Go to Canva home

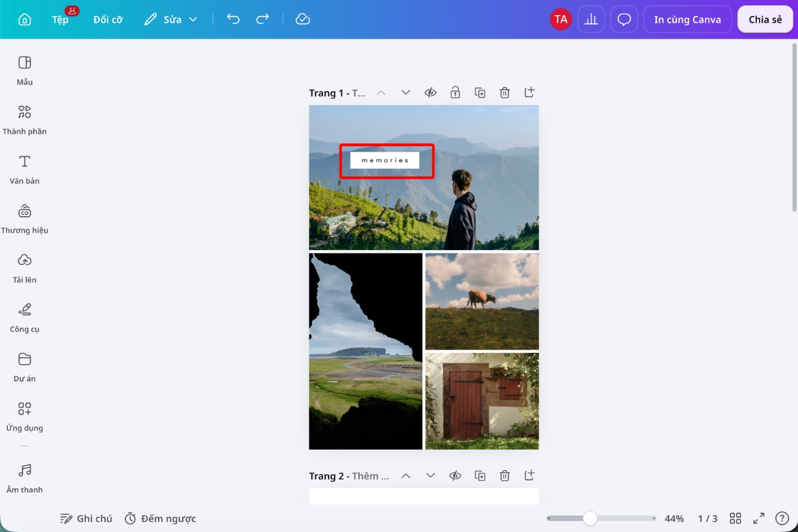[x=25, y=19]
